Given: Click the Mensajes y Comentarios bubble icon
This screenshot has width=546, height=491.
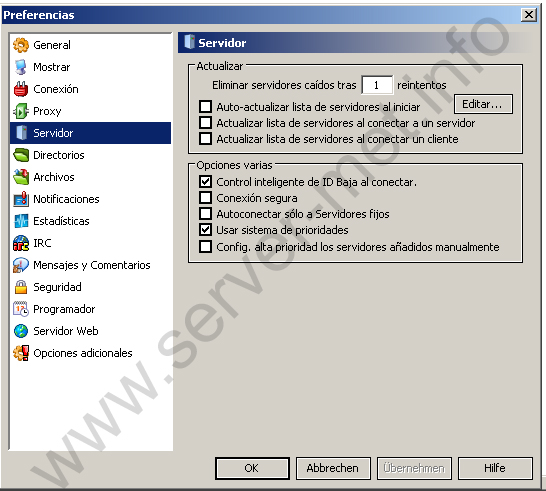Looking at the screenshot, I should 21,265.
